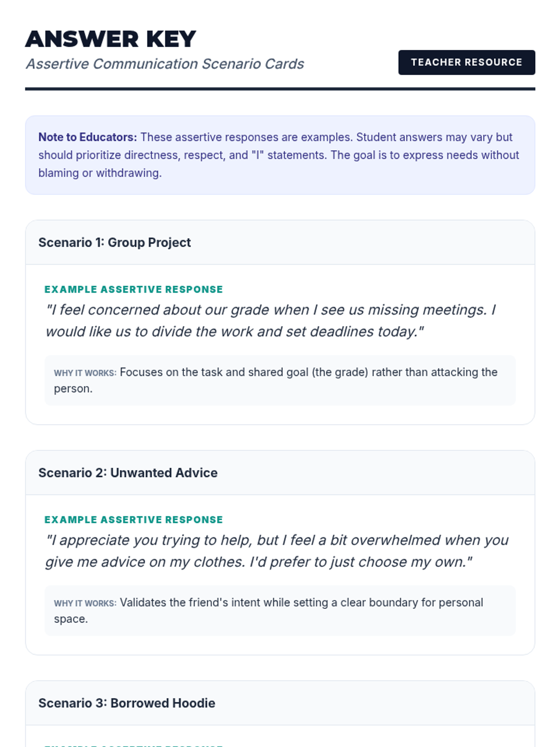Click the Scenario 1 Why It Works box
560x747 pixels.
(x=280, y=381)
